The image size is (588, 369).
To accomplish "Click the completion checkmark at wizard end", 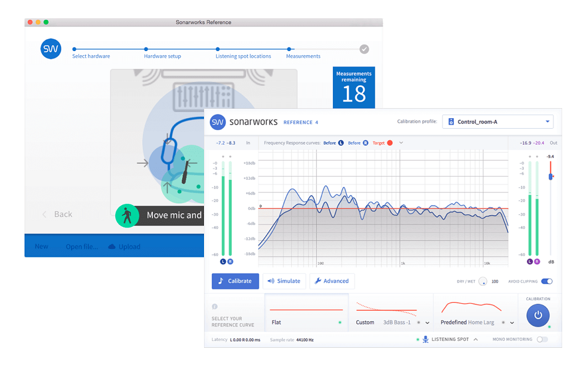I will click(364, 49).
